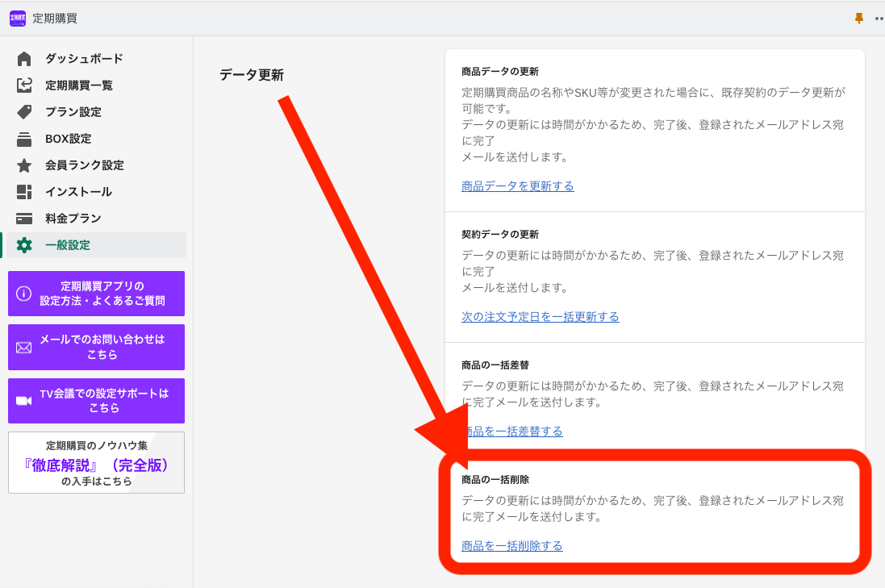Screen dimensions: 885x588
Task: Click the orange pin icon
Action: 859,19
